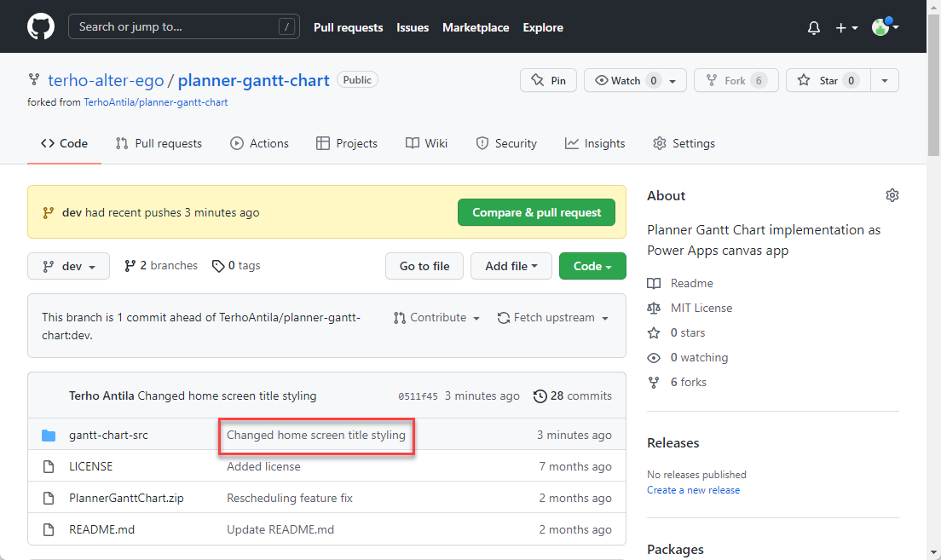The width and height of the screenshot is (941, 560).
Task: Open the Fetch upstream menu
Action: pyautogui.click(x=553, y=317)
